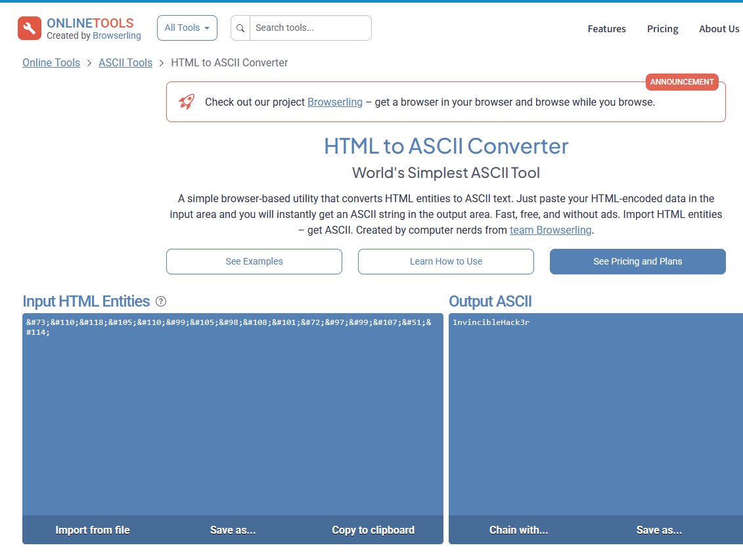Click the Input HTML Entities heading
The image size is (743, 560).
click(x=86, y=301)
